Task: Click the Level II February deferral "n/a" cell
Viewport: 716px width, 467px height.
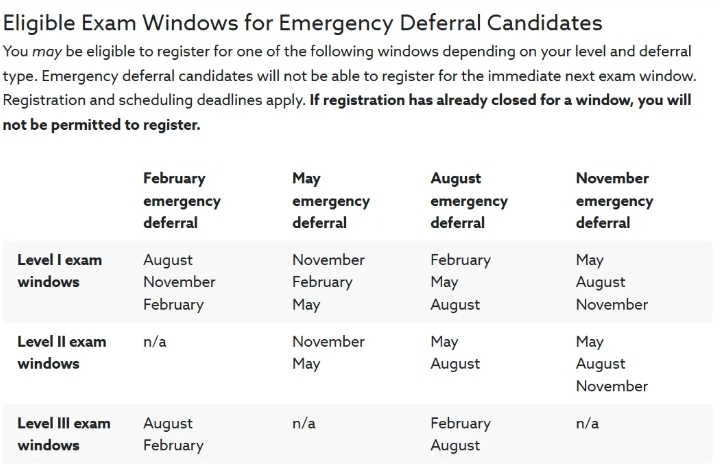Action: (154, 341)
